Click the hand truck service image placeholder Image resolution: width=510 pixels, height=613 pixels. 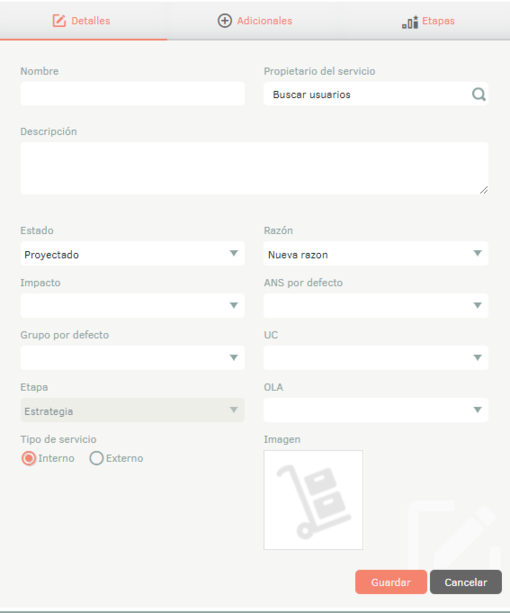coord(313,500)
